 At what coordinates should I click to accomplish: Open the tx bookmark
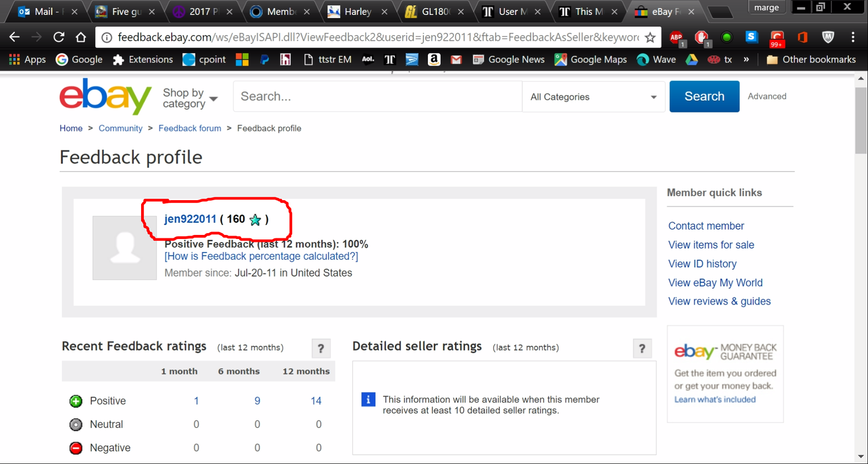click(719, 59)
